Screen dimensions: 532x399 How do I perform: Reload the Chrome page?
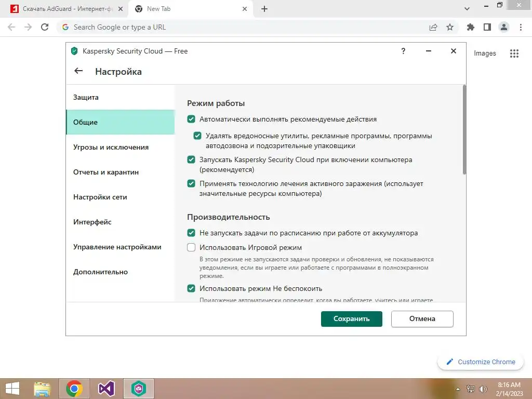pyautogui.click(x=45, y=27)
